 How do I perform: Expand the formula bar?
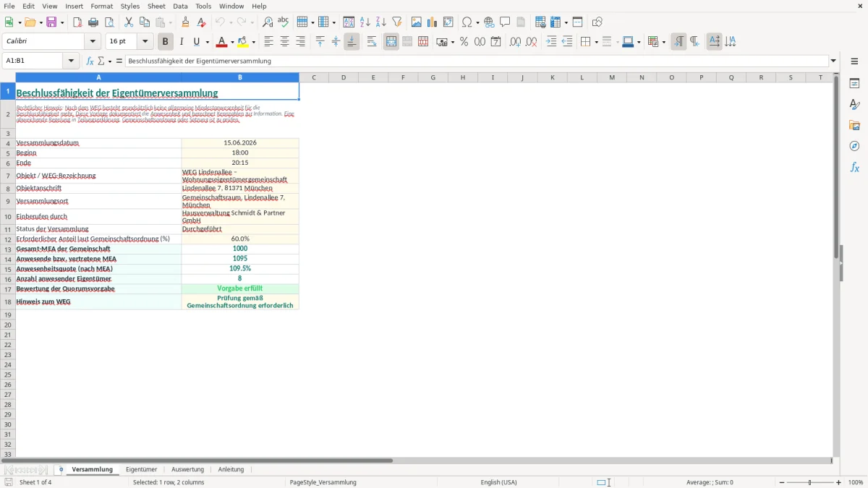pyautogui.click(x=833, y=61)
